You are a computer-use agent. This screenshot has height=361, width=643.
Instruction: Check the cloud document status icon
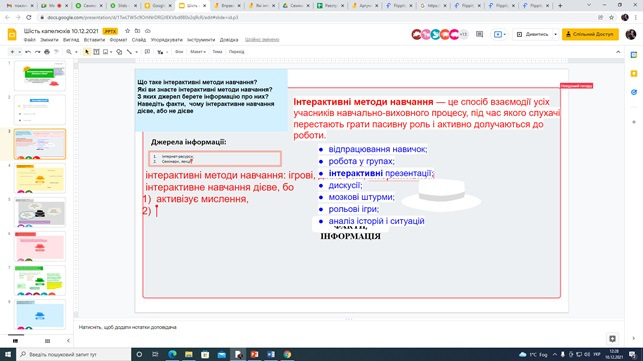tap(148, 31)
